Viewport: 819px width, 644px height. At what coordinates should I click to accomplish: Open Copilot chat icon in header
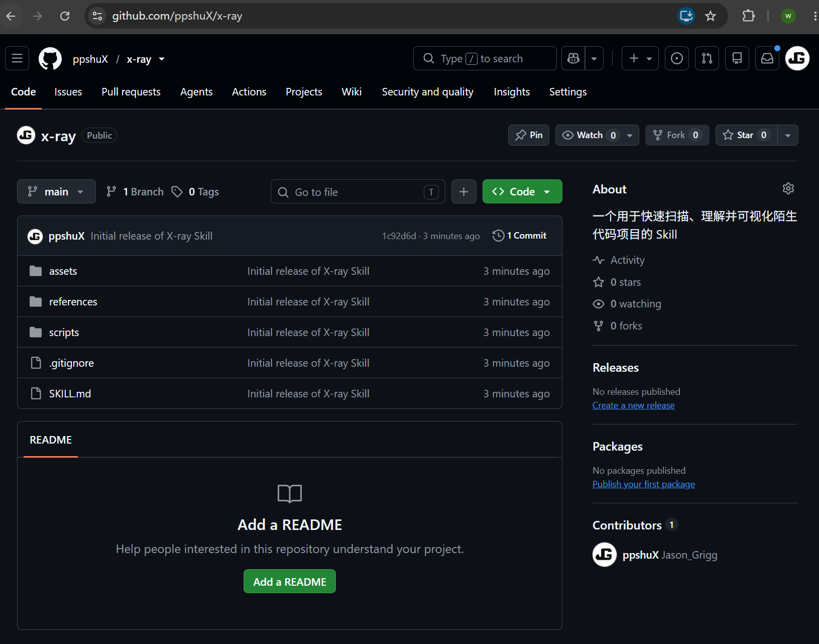tap(573, 58)
